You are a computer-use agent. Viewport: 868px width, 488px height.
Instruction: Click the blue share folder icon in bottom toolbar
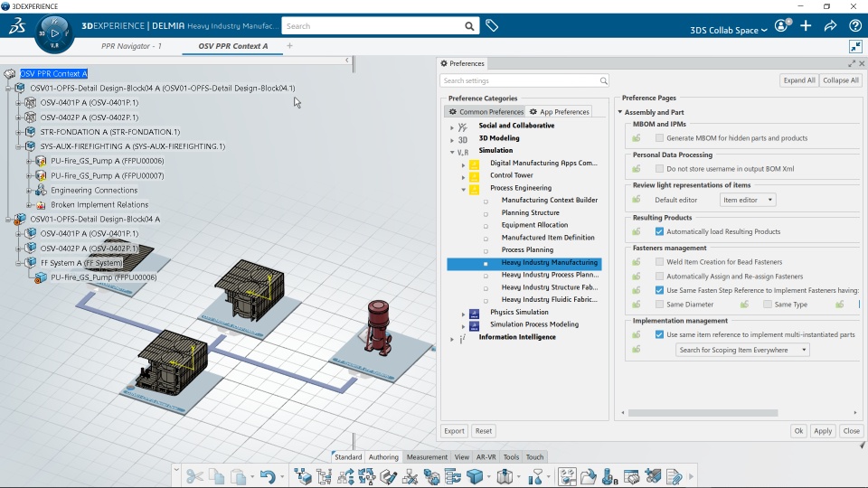589,476
